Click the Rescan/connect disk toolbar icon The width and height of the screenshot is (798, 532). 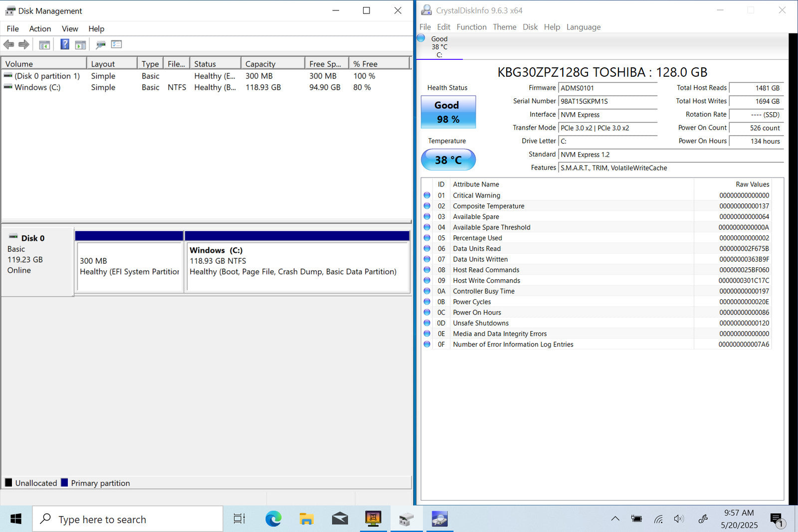pos(101,45)
